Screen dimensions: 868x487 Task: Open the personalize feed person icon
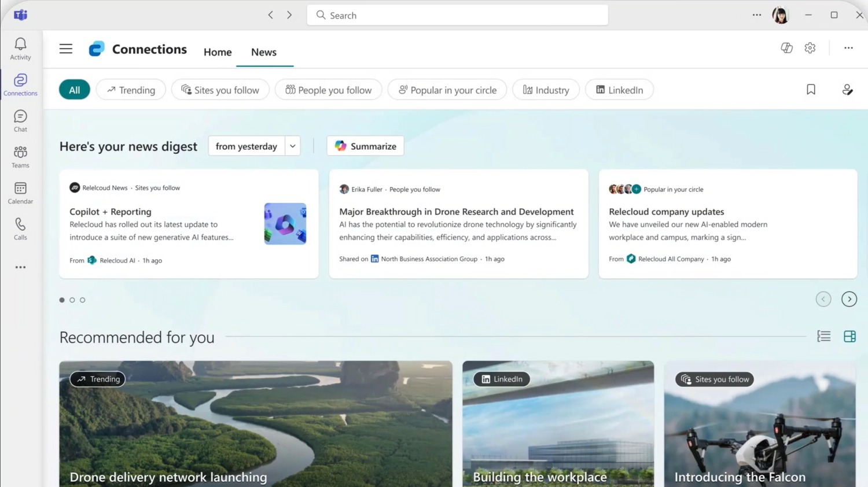pyautogui.click(x=847, y=90)
